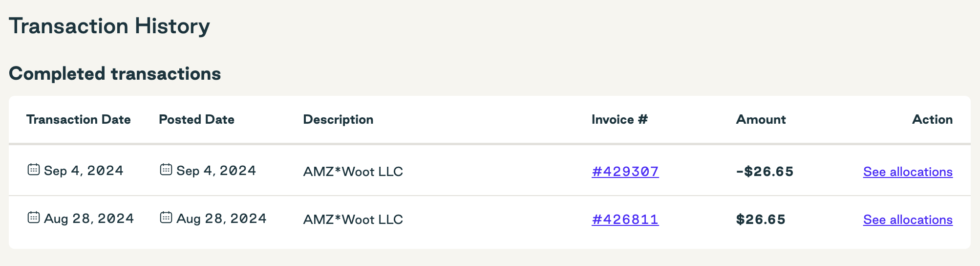Click the Amount column header

761,119
